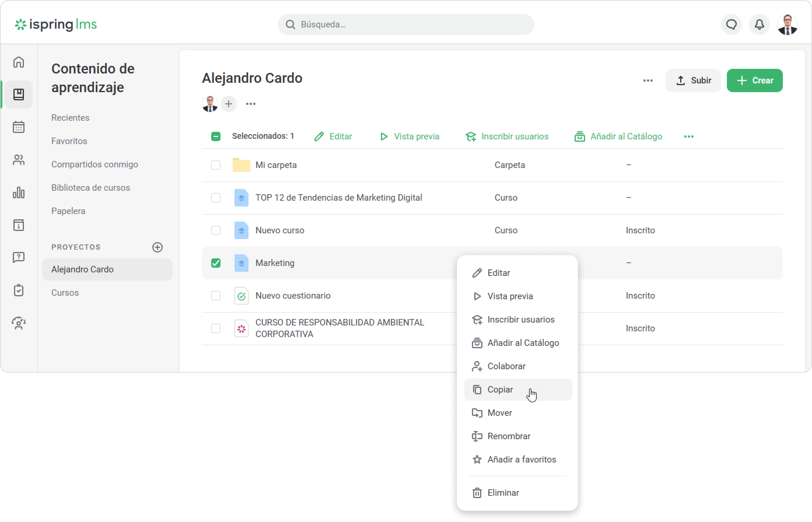Add new project with plus circle icon
Image resolution: width=812 pixels, height=522 pixels.
[157, 247]
